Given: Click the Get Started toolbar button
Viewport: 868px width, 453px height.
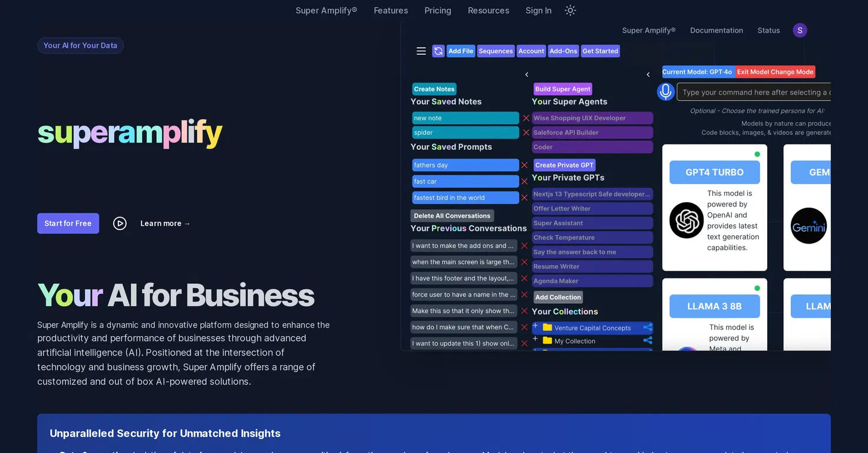Looking at the screenshot, I should pos(600,51).
